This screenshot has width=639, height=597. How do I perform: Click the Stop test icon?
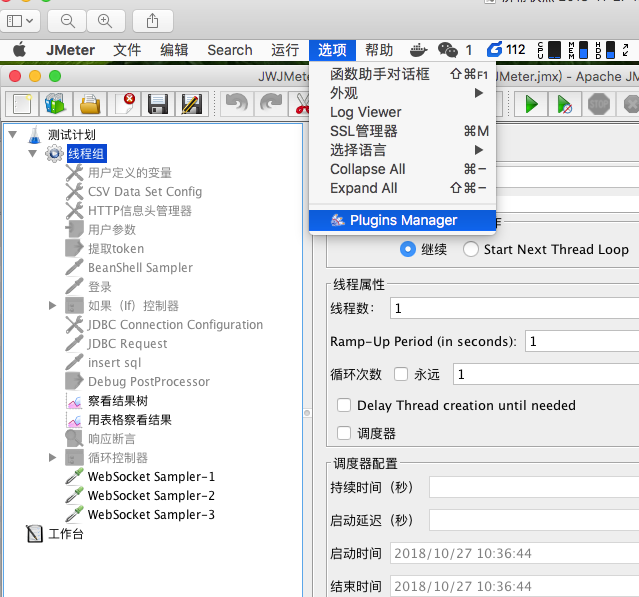click(x=599, y=104)
